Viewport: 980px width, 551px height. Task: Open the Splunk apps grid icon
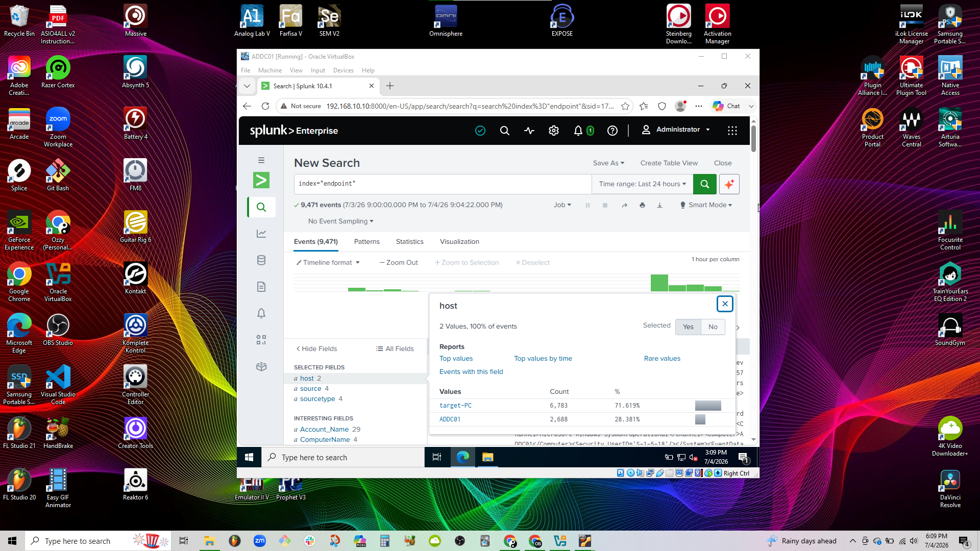pyautogui.click(x=732, y=131)
